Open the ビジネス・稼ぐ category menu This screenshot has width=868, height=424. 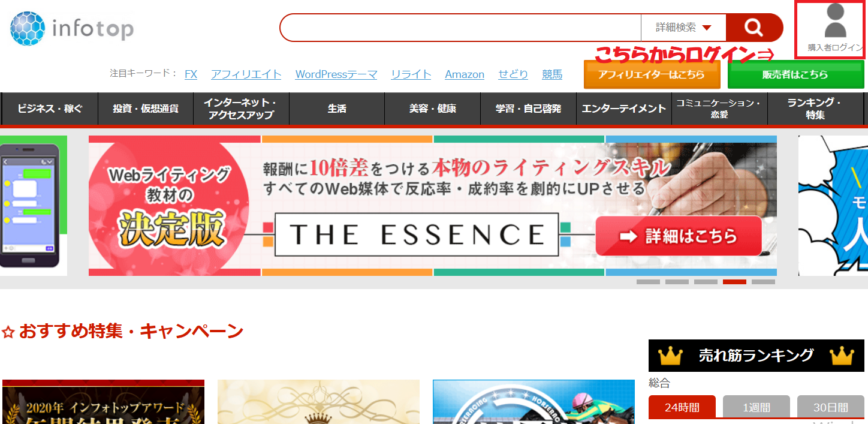[50, 109]
